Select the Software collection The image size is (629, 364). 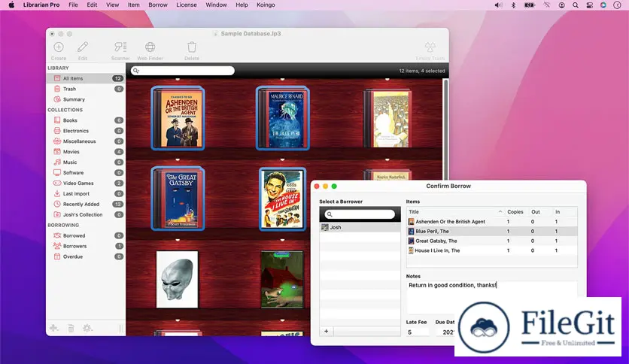click(x=86, y=172)
